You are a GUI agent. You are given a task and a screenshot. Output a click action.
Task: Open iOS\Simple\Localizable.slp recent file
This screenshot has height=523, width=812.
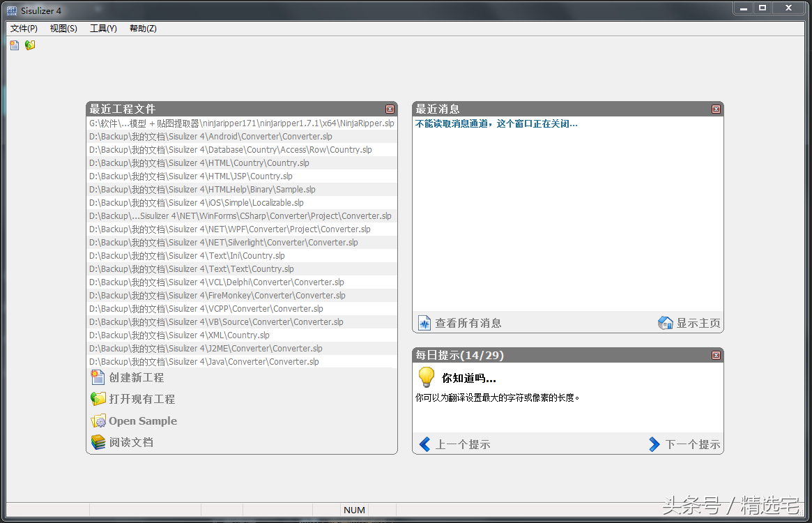pyautogui.click(x=242, y=203)
